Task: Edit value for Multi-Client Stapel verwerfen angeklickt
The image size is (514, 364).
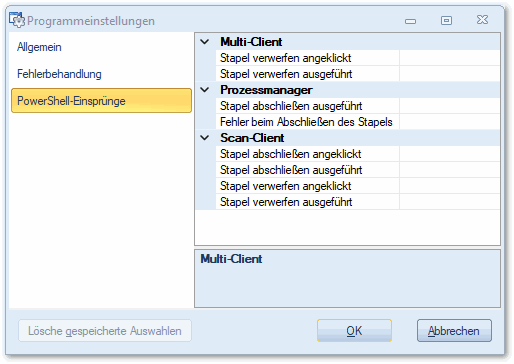Action: (449, 58)
